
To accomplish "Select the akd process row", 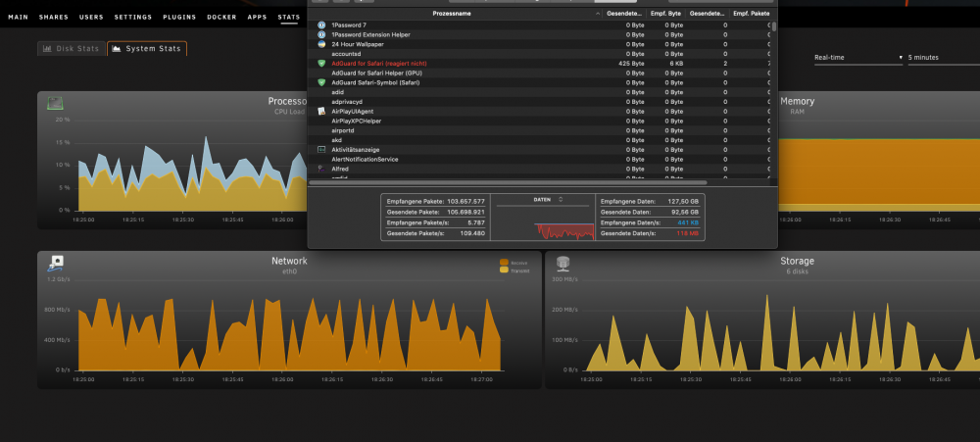I will coord(541,140).
